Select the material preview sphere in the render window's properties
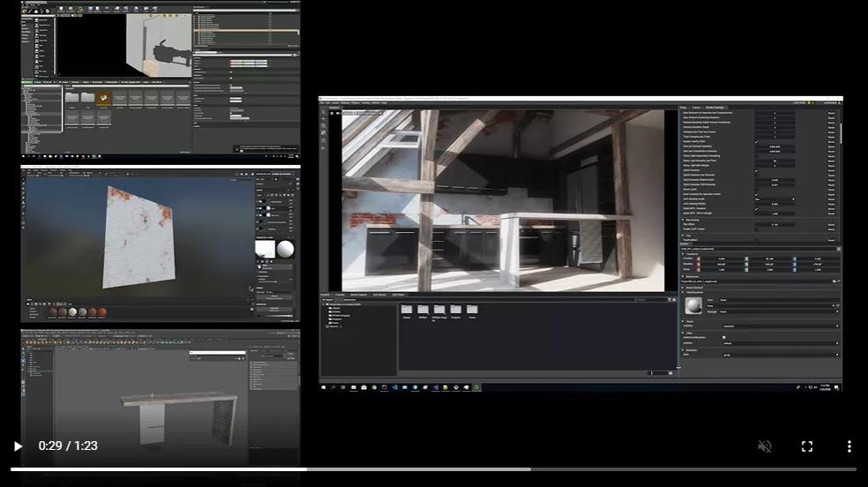 (x=693, y=305)
